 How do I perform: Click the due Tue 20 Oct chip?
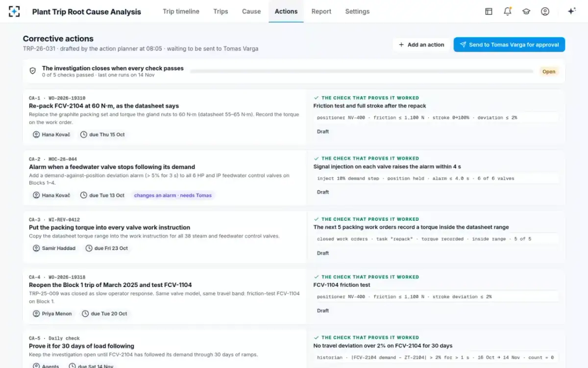[x=104, y=314]
